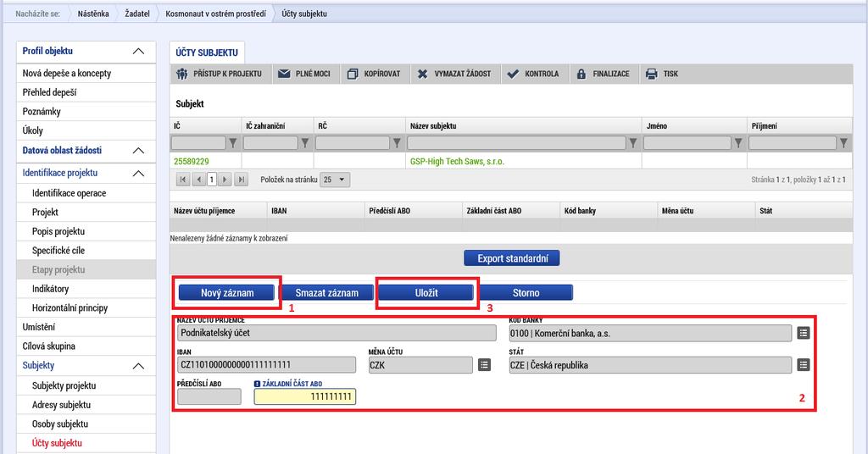868x454 pixels.
Task: Collapse the Datová oblast žádosti section
Action: 138,151
